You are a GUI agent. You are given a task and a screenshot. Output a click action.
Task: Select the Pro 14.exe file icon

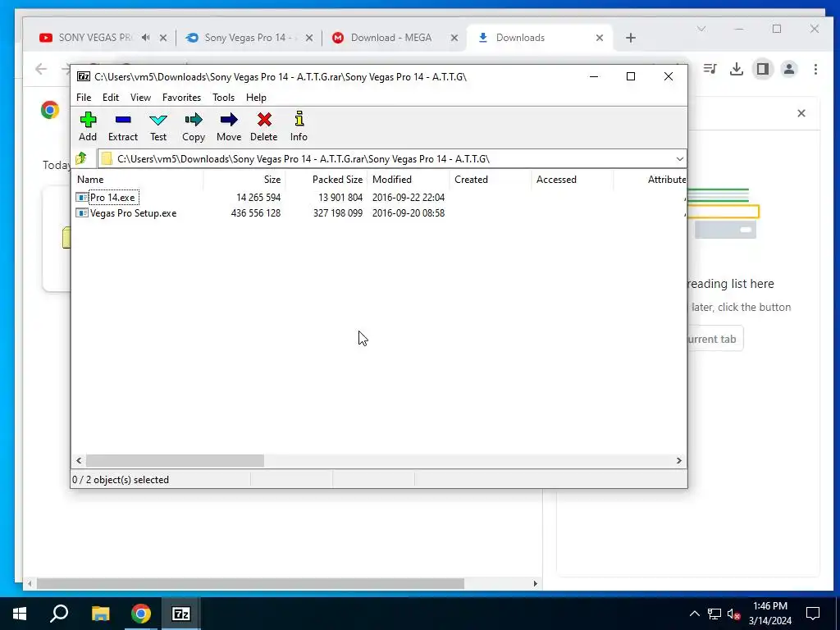click(x=81, y=198)
